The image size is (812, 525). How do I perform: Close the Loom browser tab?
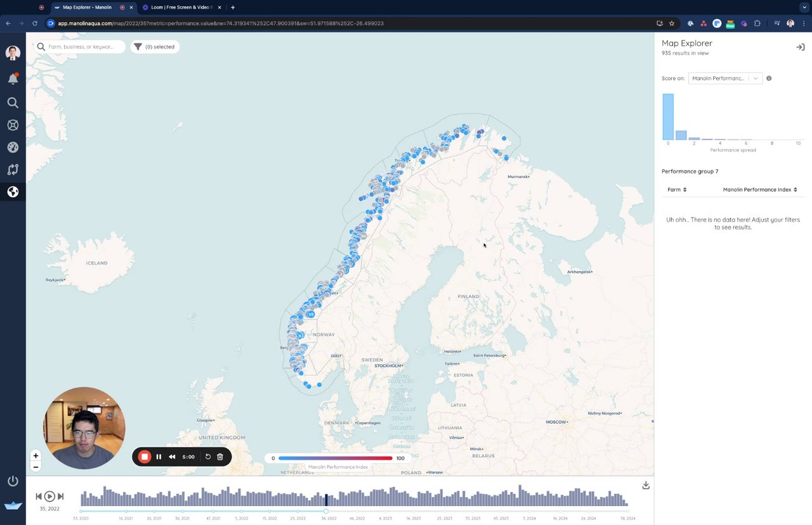coord(220,8)
